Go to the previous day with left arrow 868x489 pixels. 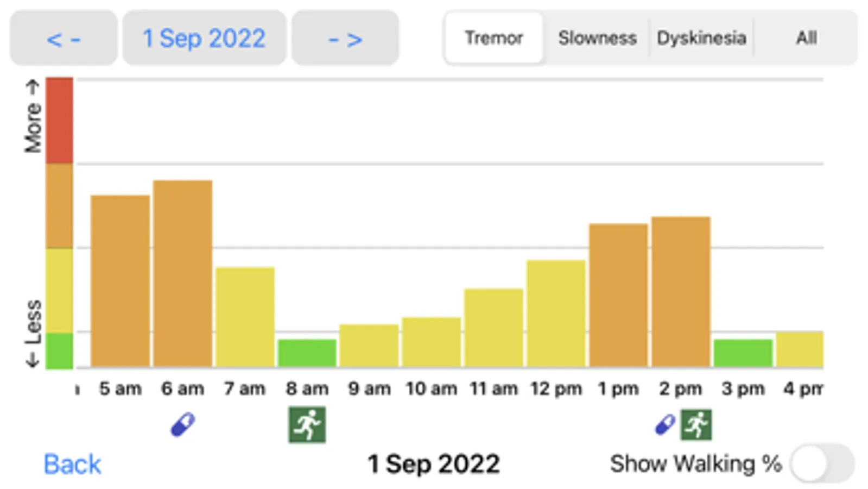64,38
